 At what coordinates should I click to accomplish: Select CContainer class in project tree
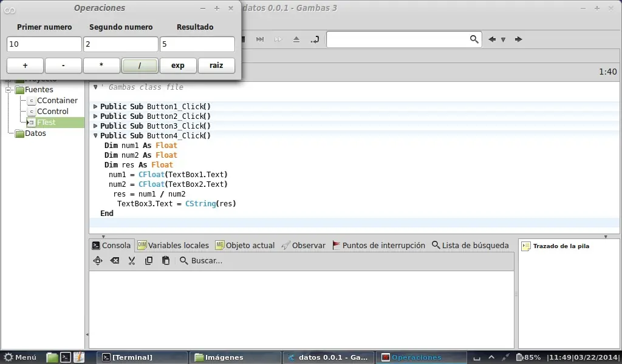pos(52,101)
